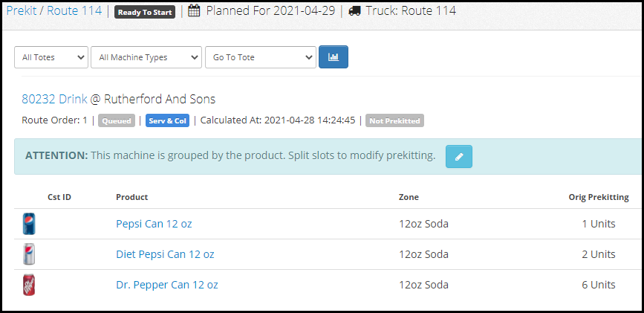Screen dimensions: 644x313
Task: Open Pepsi Can 12 oz product link
Action: (x=154, y=224)
